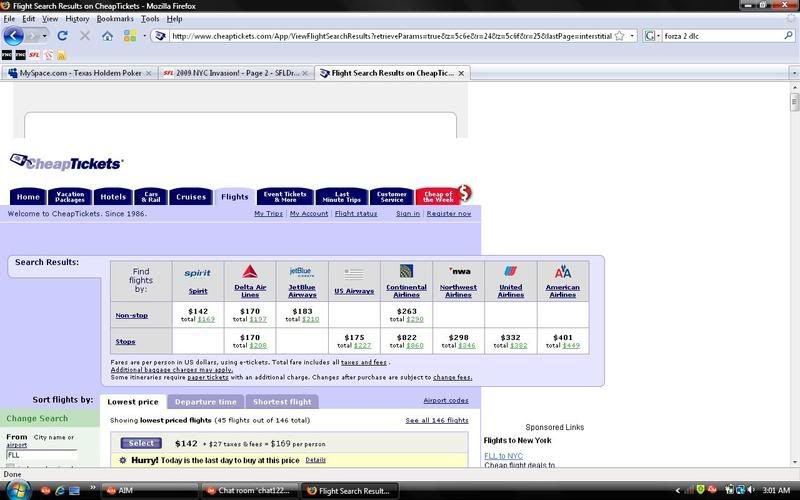Screen dimensions: 800x500
Task: Click the CheapTickets logo
Action: pos(66,162)
